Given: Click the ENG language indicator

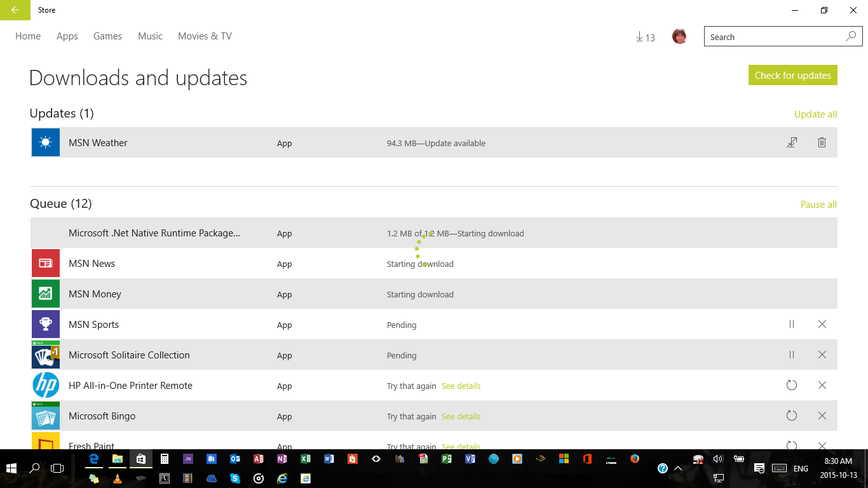Looking at the screenshot, I should [x=801, y=468].
